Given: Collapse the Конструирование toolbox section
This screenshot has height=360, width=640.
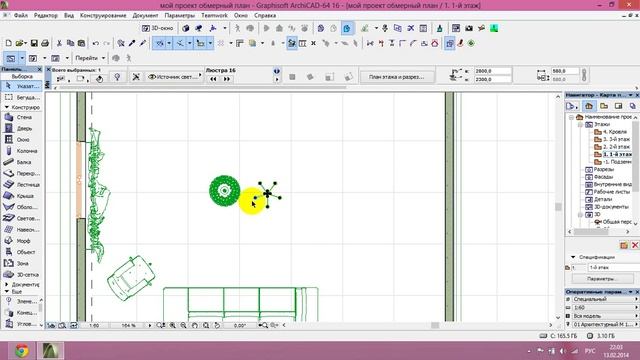Looking at the screenshot, I should click(7, 107).
